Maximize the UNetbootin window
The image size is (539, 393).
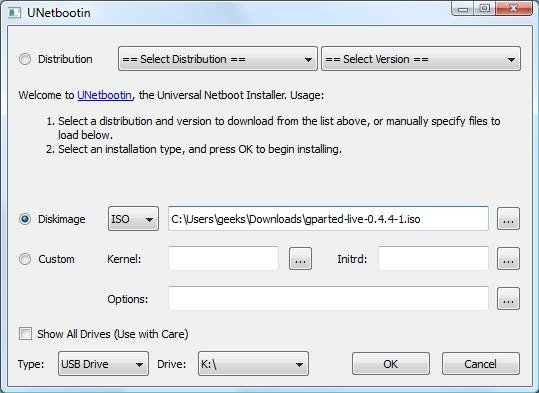tap(485, 9)
